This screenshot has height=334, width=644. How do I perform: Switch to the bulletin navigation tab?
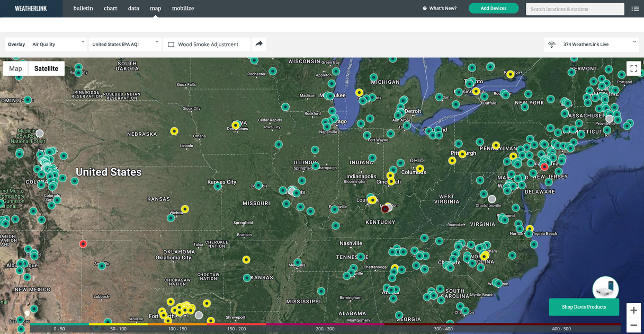(83, 8)
